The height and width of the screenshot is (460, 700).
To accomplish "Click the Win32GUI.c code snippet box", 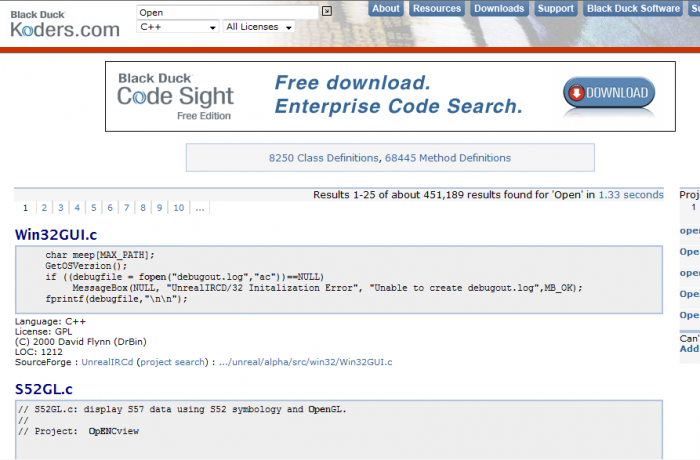I will (x=339, y=280).
